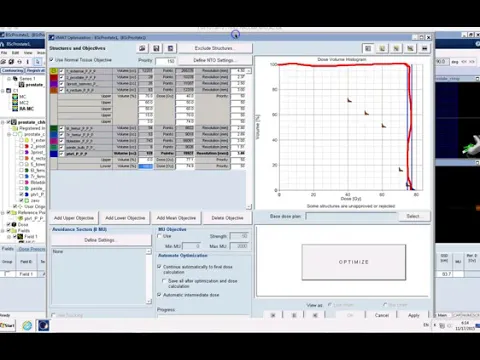Click the fourth DVH view toolbar icon

point(410,48)
